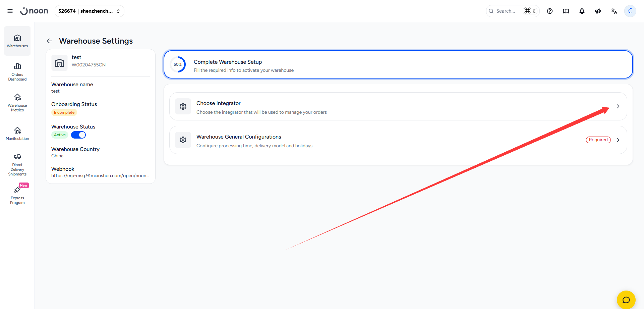Click the help question mark icon
Screen dimensions: 644x309
tap(550, 11)
